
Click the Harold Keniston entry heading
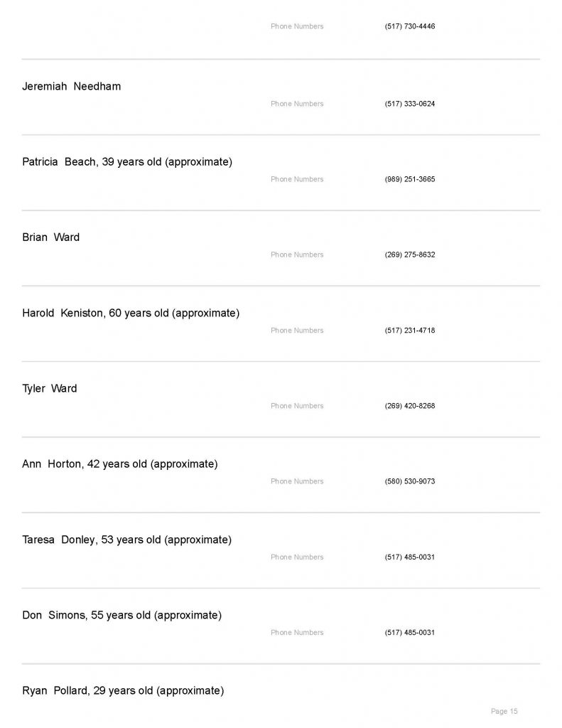point(131,313)
